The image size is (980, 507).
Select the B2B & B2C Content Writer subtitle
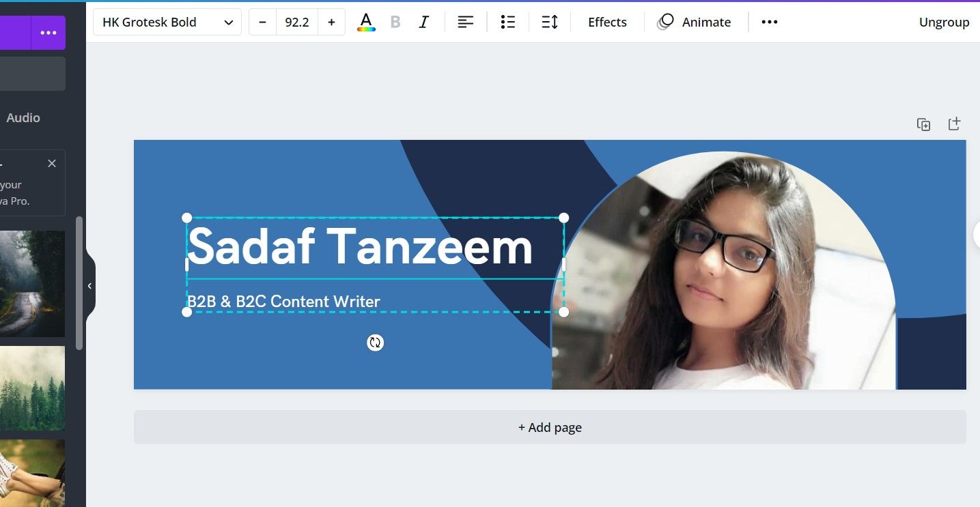[283, 301]
